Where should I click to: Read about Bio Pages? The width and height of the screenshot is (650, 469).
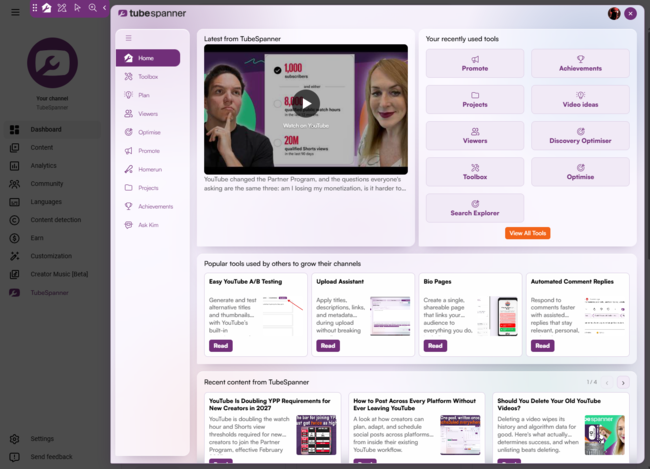[435, 345]
